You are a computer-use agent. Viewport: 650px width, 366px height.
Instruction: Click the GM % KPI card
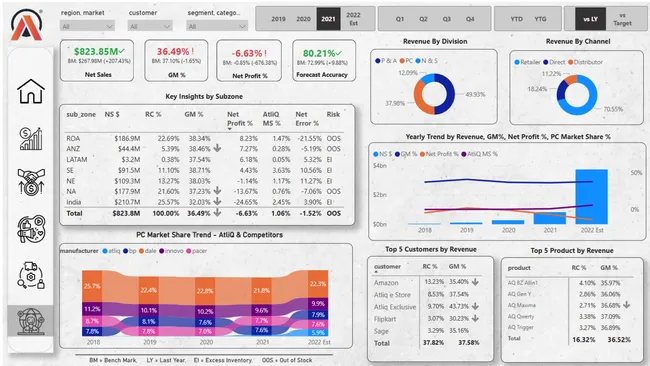coord(176,60)
